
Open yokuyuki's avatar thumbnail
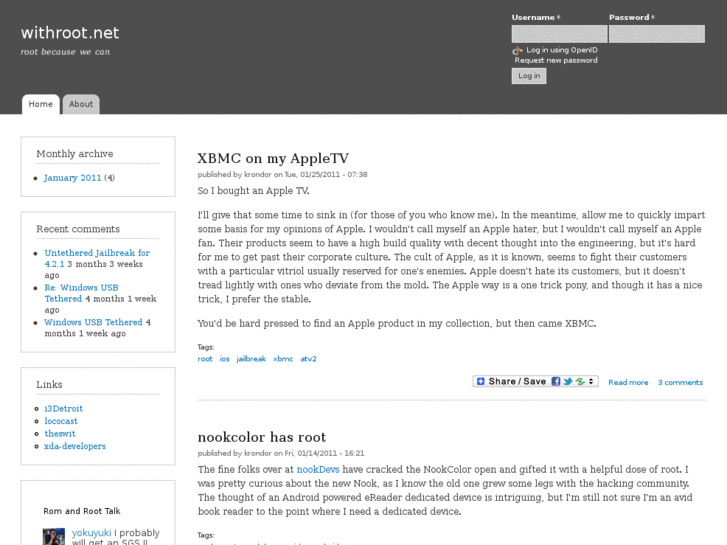click(54, 537)
